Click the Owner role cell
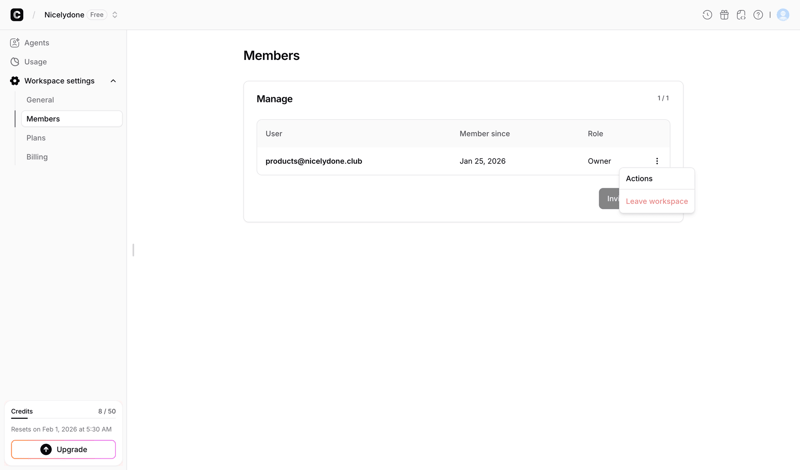 pyautogui.click(x=599, y=161)
